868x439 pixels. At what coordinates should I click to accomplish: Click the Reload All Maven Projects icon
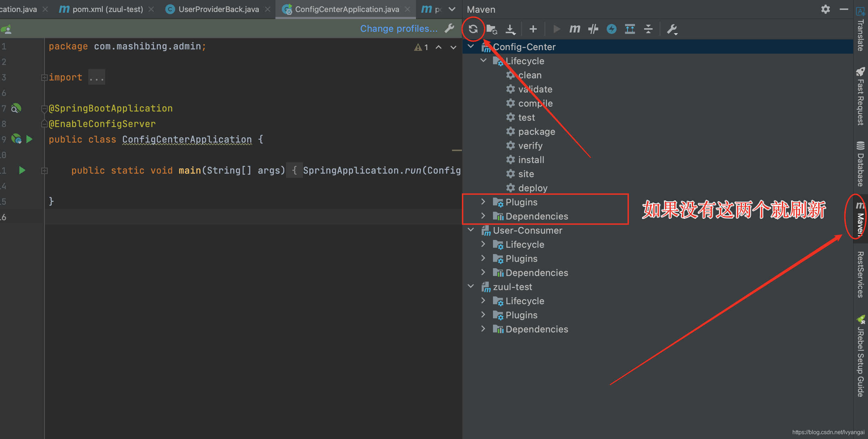click(x=473, y=29)
